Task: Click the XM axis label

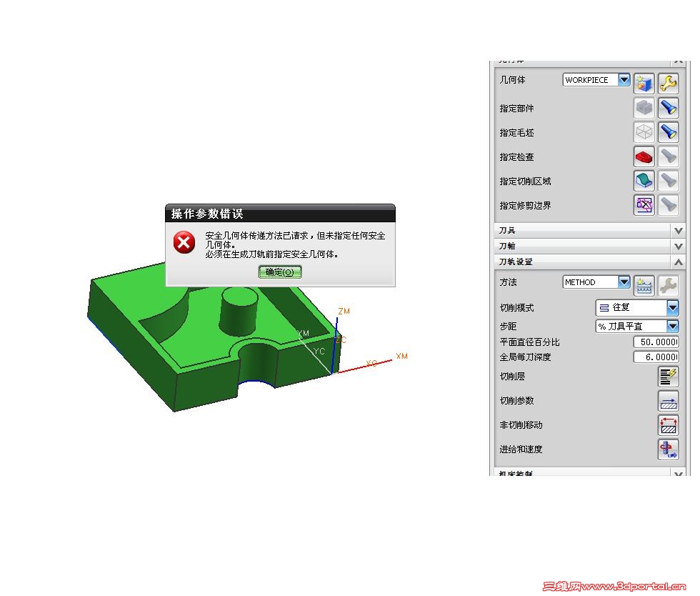Action: pos(401,356)
